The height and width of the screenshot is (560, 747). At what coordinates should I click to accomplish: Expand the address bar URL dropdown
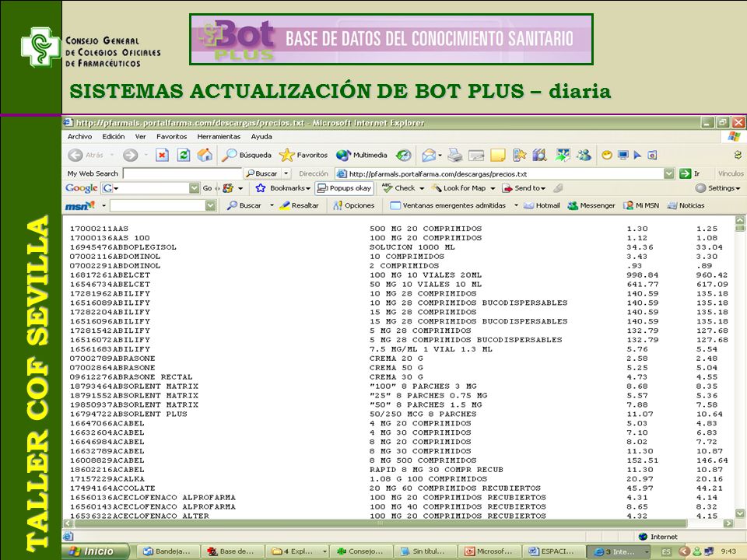669,173
